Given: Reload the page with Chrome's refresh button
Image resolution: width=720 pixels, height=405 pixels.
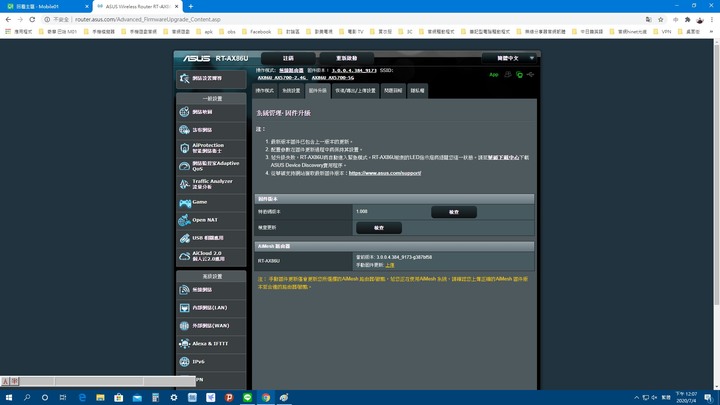Looking at the screenshot, I should (x=32, y=19).
